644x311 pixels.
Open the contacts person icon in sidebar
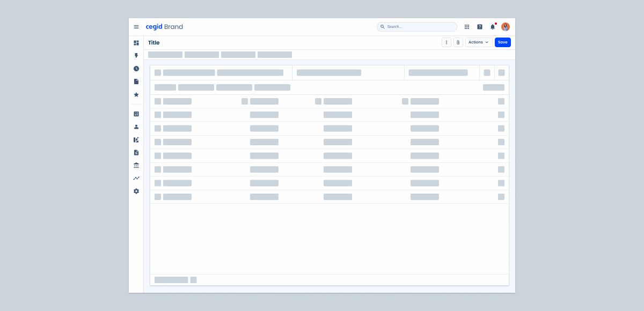click(x=136, y=127)
